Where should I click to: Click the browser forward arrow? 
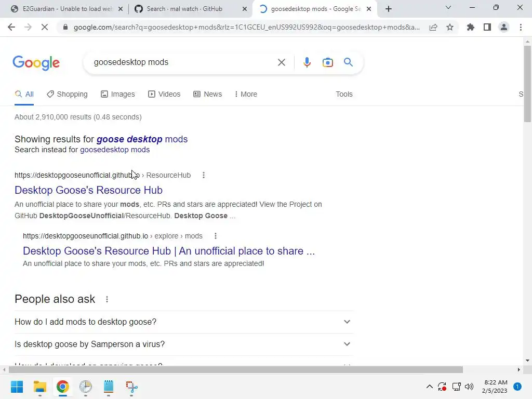click(x=28, y=27)
